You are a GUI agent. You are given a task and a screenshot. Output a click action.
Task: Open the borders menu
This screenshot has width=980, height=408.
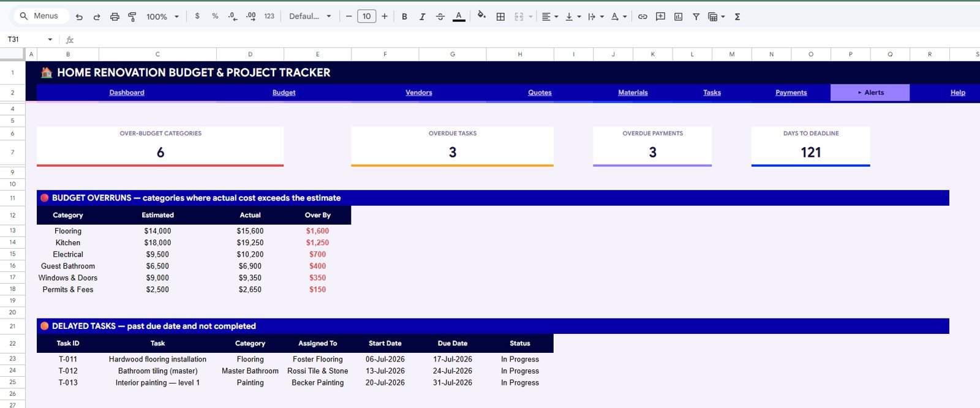coord(500,17)
